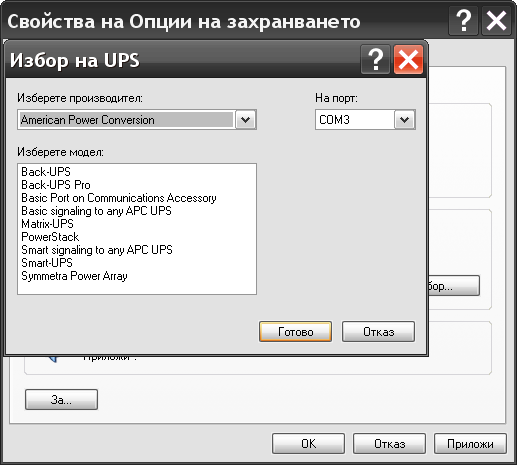517x465 pixels.
Task: Expand the manufacturer dropdown arrow
Action: [245, 120]
